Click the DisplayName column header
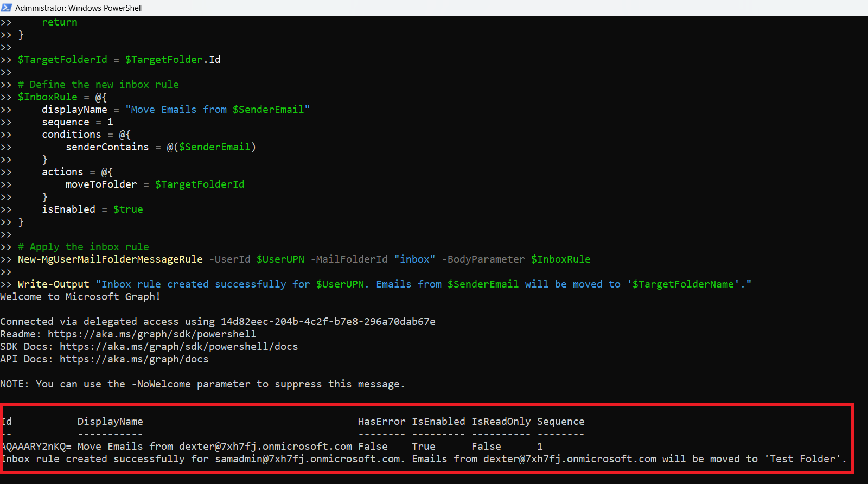Image resolution: width=868 pixels, height=484 pixels. (110, 422)
